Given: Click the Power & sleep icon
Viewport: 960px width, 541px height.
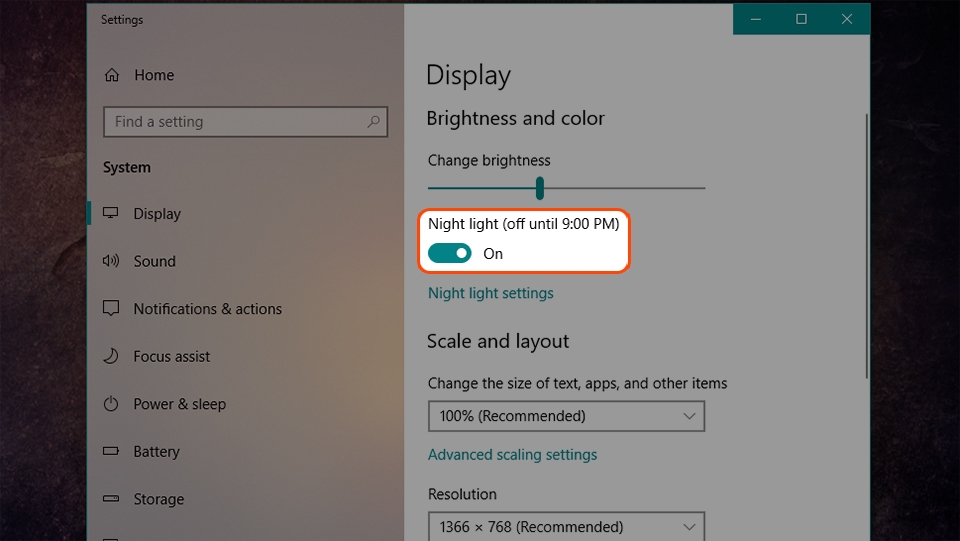Looking at the screenshot, I should [x=111, y=403].
